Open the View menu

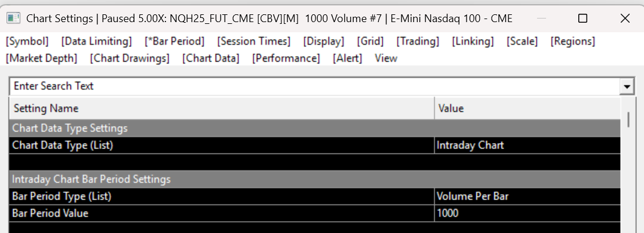[386, 59]
